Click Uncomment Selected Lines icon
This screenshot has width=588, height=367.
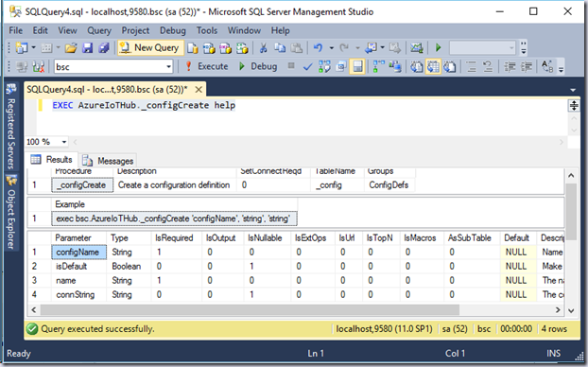point(488,67)
